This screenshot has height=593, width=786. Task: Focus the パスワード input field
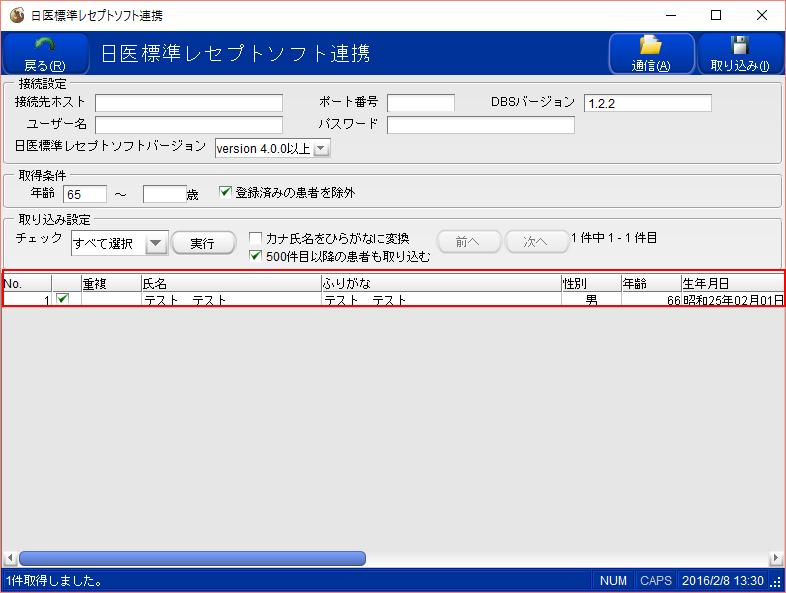click(x=481, y=125)
